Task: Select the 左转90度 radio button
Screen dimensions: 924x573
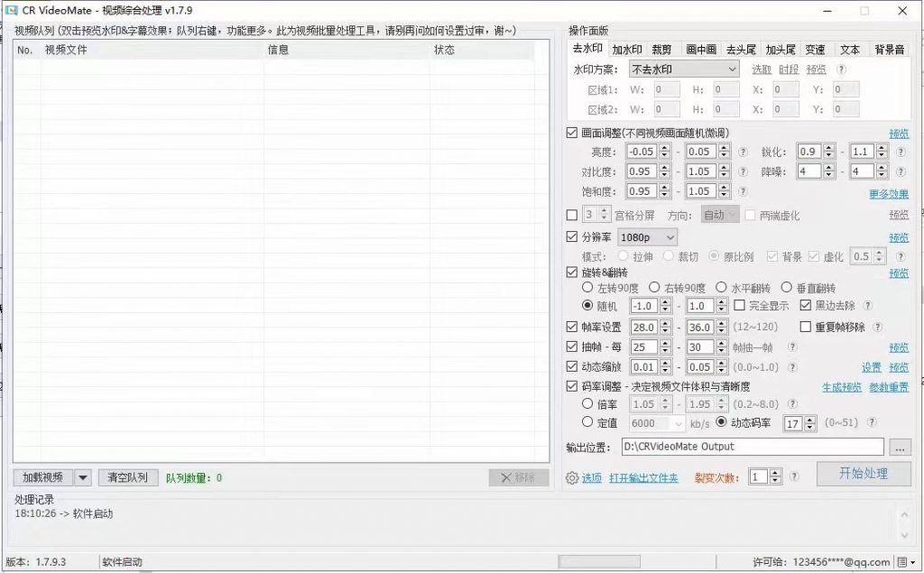Action: click(587, 289)
